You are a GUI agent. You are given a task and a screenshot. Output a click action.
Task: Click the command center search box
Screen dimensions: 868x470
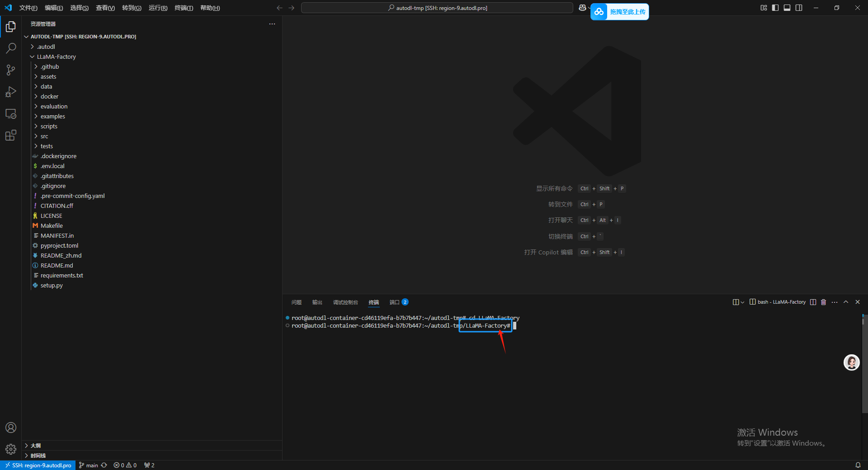437,8
